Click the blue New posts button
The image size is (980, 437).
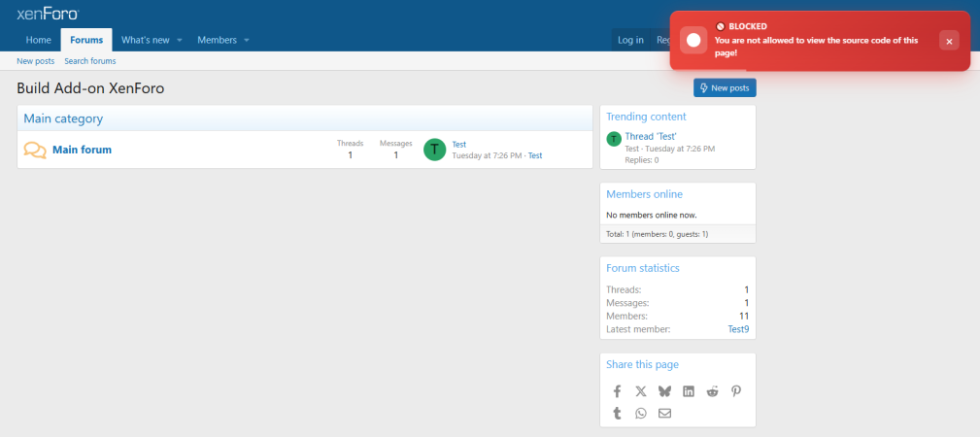pyautogui.click(x=725, y=88)
